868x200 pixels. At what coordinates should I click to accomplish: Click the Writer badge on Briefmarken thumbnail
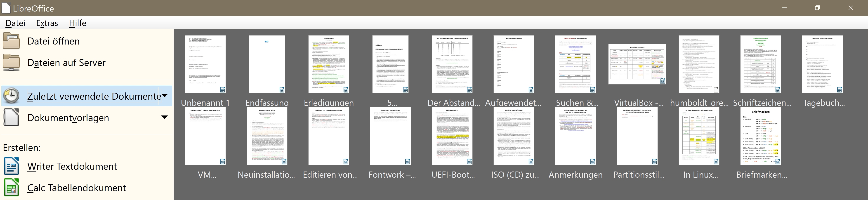pos(778,162)
